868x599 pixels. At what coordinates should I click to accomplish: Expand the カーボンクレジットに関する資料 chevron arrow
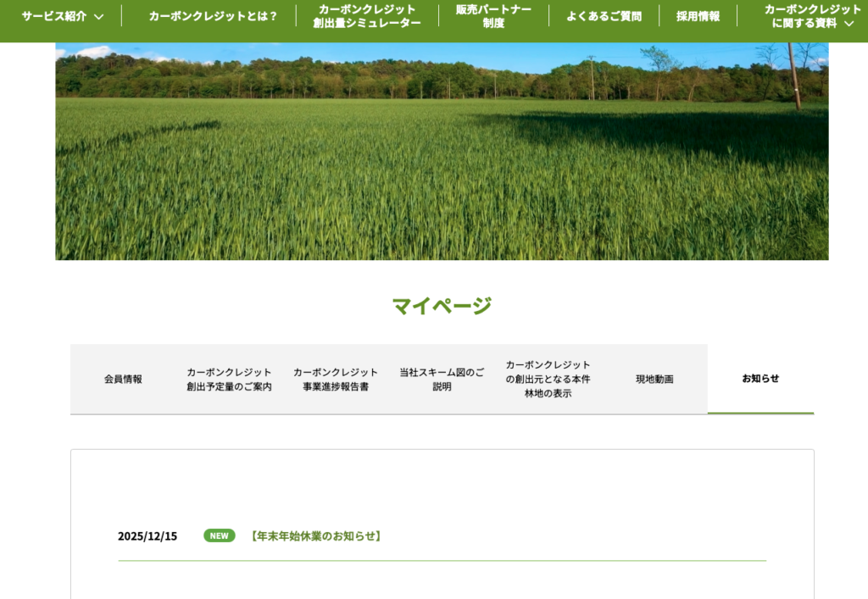849,24
